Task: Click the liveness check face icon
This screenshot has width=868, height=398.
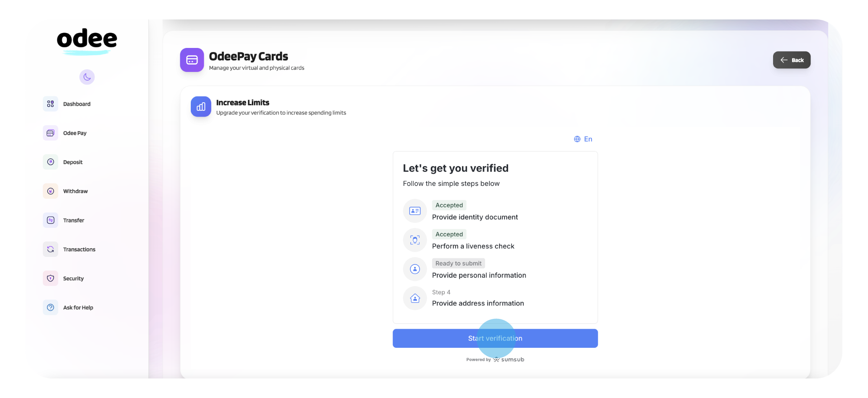Action: coord(415,240)
